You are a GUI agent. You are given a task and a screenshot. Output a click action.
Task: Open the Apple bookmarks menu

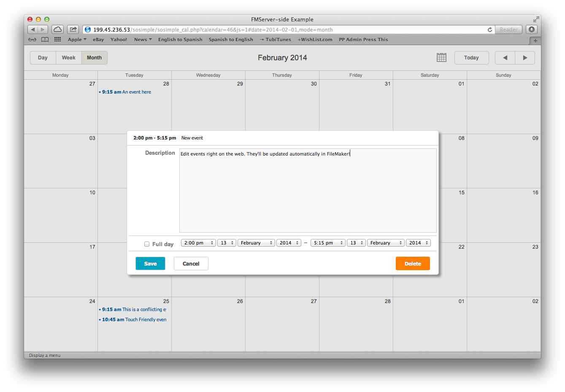[77, 40]
